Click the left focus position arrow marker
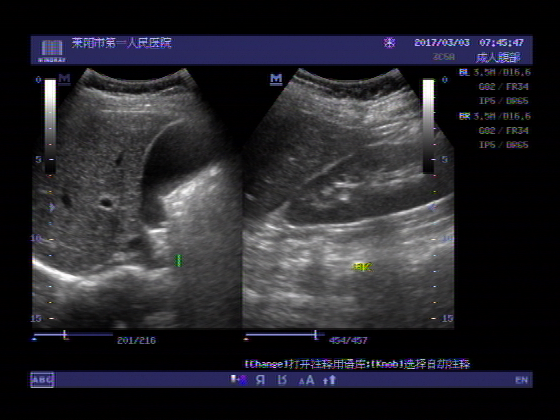Viewport: 560px width, 420px height. (52, 207)
